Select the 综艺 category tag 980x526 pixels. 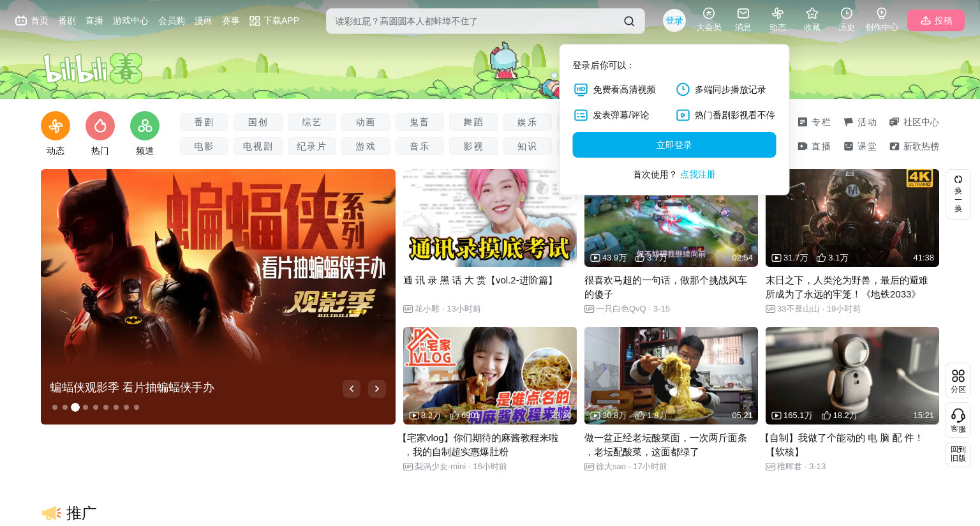click(312, 122)
